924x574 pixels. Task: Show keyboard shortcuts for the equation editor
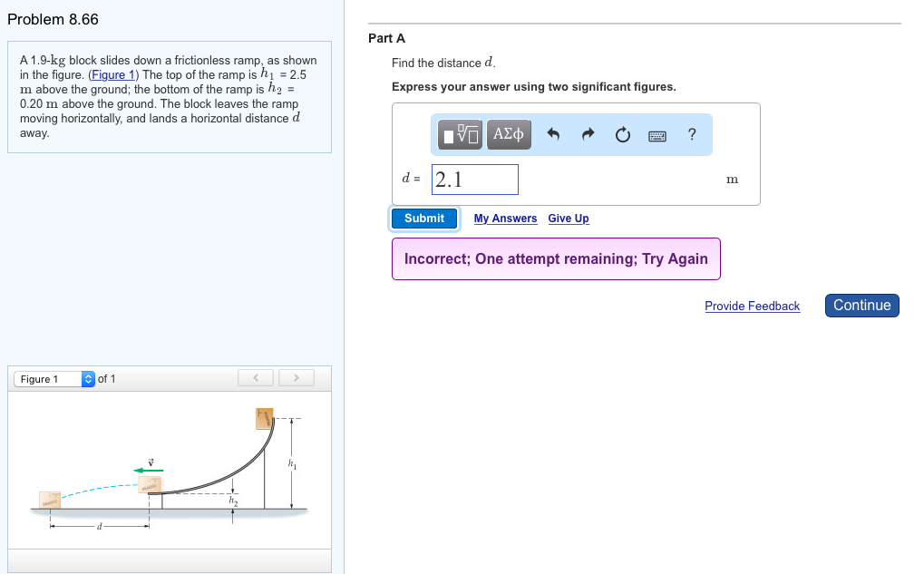coord(657,134)
